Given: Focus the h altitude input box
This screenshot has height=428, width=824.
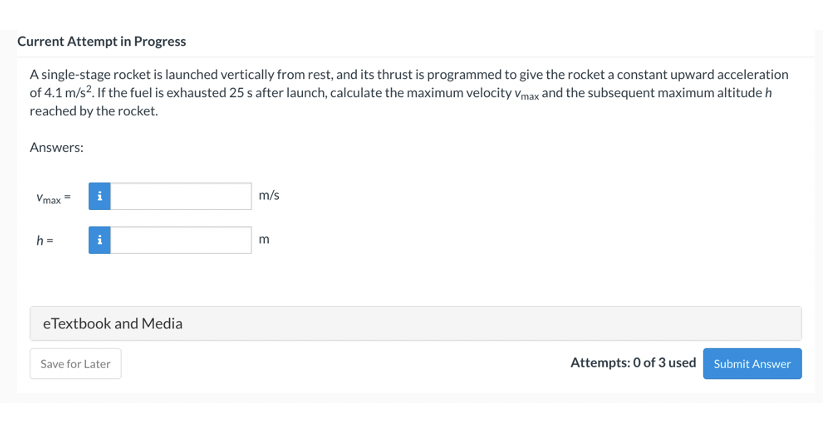Looking at the screenshot, I should pos(180,240).
